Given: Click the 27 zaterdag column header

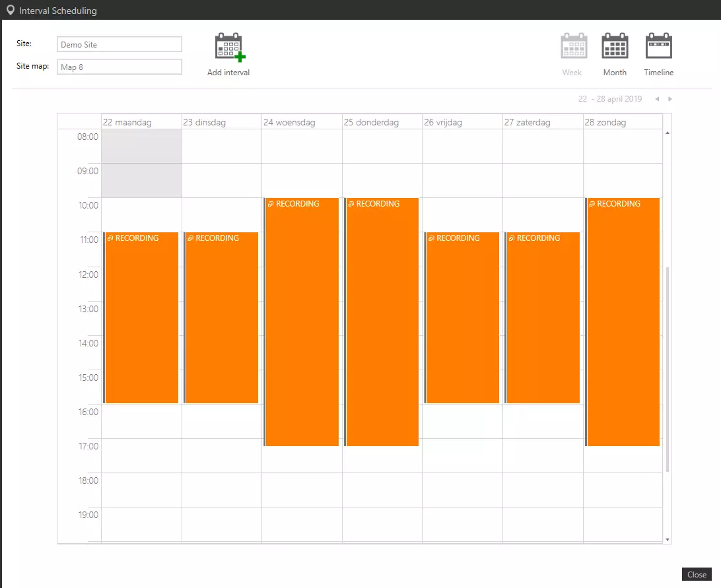Looking at the screenshot, I should (x=543, y=122).
